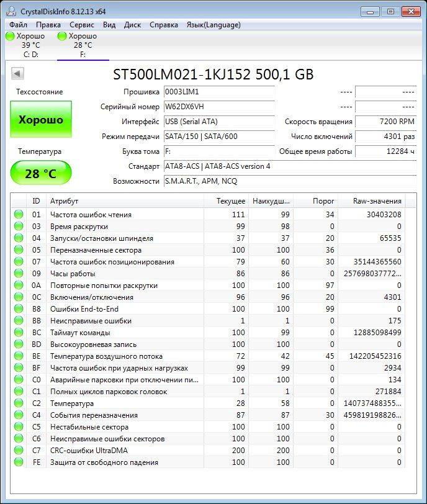This screenshot has height=504, width=427.
Task: Click the CrystalDiskInfo title bar app icon
Action: 11,11
